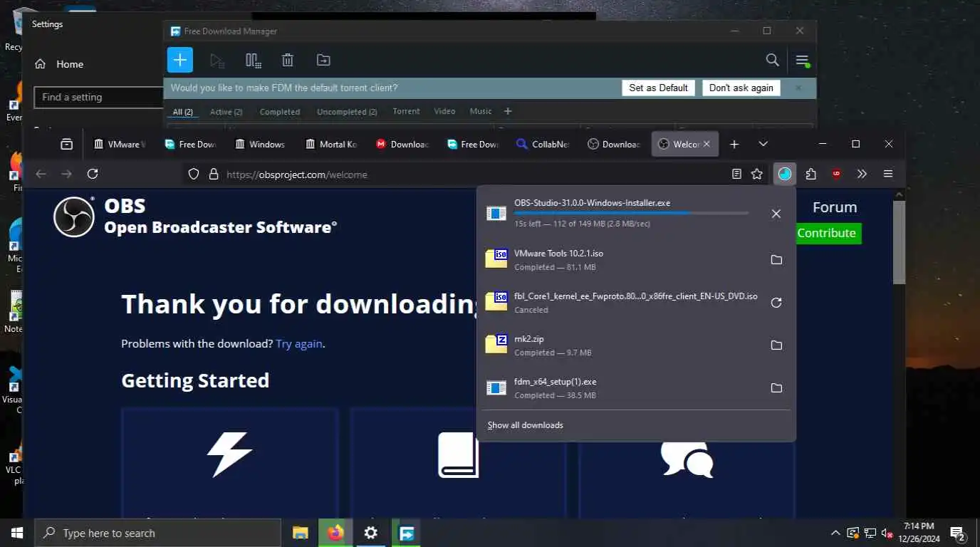Image resolution: width=980 pixels, height=547 pixels.
Task: Open Free Download Manager from the taskbar
Action: tap(406, 533)
